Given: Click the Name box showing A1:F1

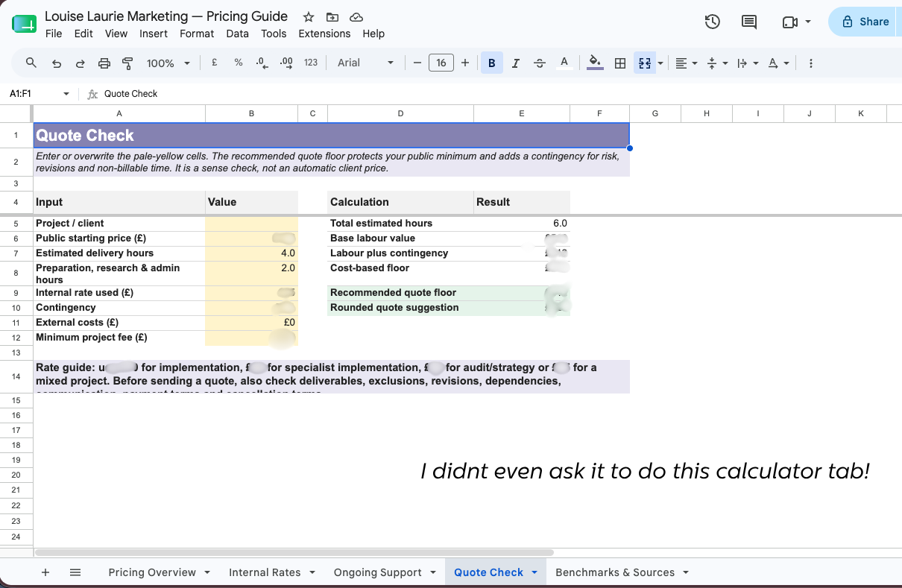Looking at the screenshot, I should [x=39, y=94].
